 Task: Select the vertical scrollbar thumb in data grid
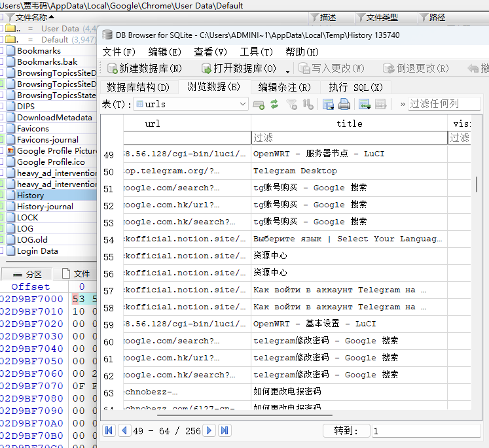[x=477, y=184]
